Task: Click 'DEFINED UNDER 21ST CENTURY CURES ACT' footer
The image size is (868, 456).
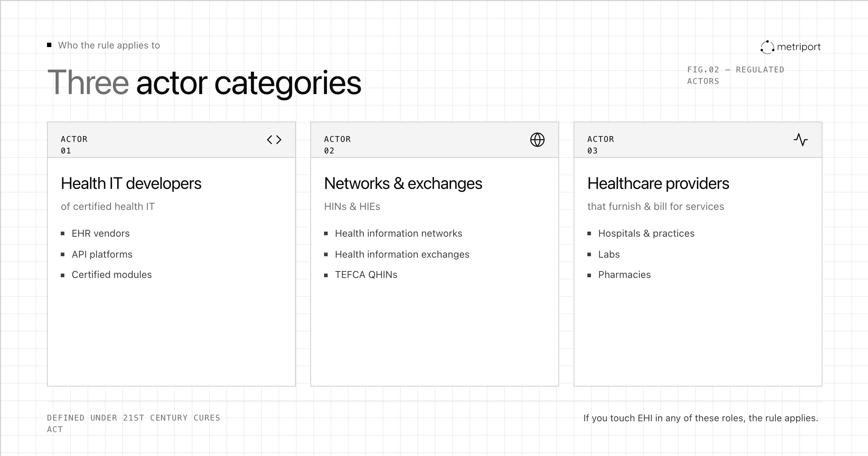Action: point(133,423)
